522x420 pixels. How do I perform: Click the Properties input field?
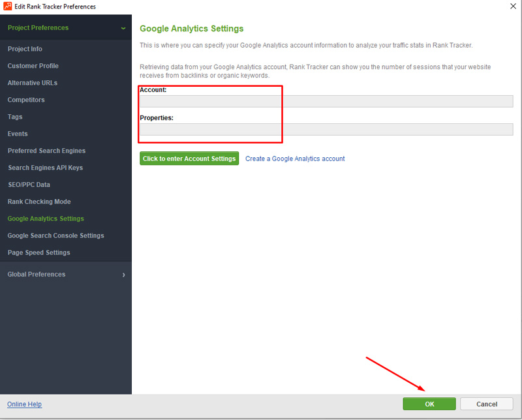(326, 130)
